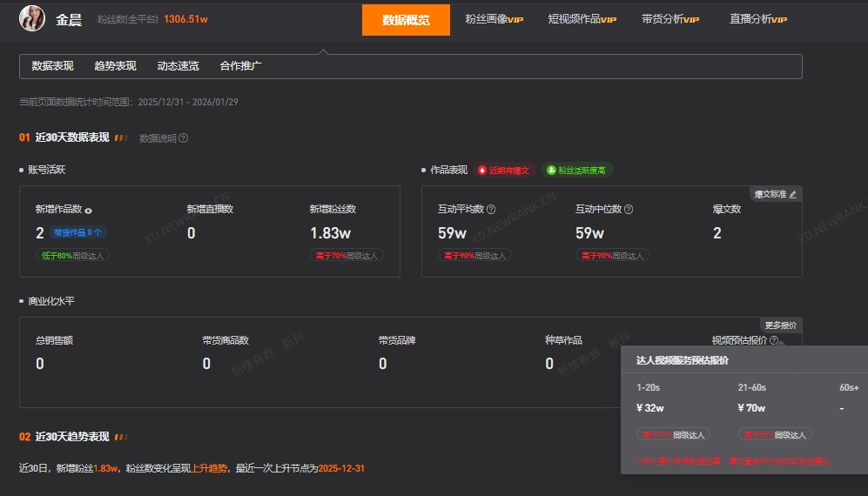Image resolution: width=868 pixels, height=496 pixels.
Task: Select the 数据概览 tab
Action: coord(406,19)
